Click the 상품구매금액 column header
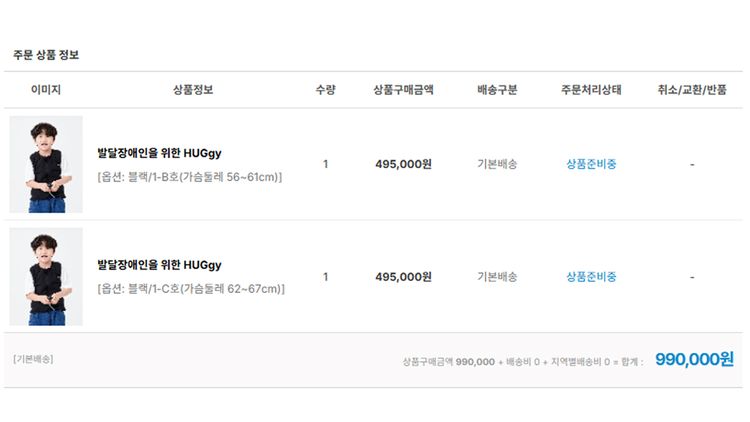The image size is (750, 422). tap(403, 90)
